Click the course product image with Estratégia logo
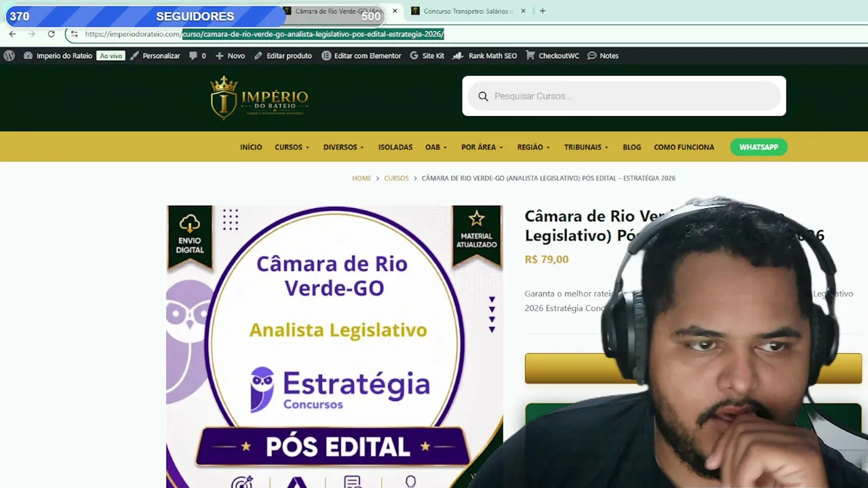Screen dimensions: 868x488 click(x=334, y=346)
